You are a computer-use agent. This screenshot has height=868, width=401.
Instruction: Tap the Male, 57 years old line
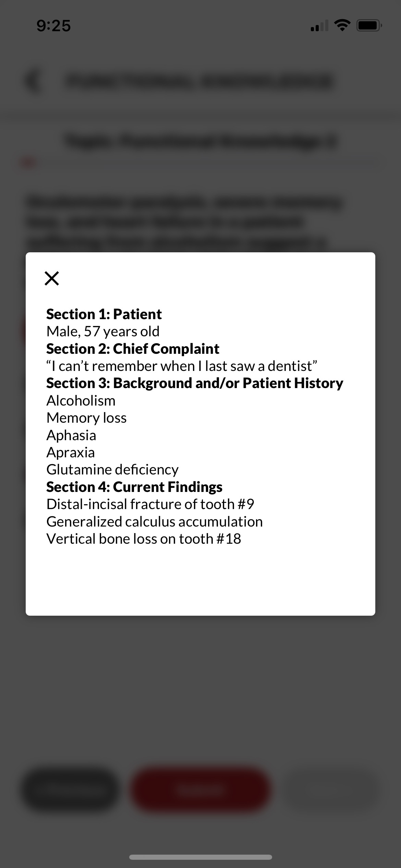click(103, 331)
